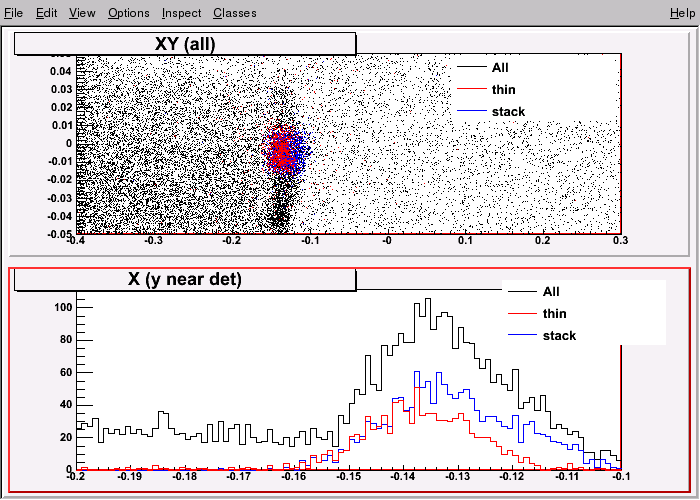Click 'thin' legend entry in XY plot
The image size is (700, 500).
pyautogui.click(x=504, y=89)
